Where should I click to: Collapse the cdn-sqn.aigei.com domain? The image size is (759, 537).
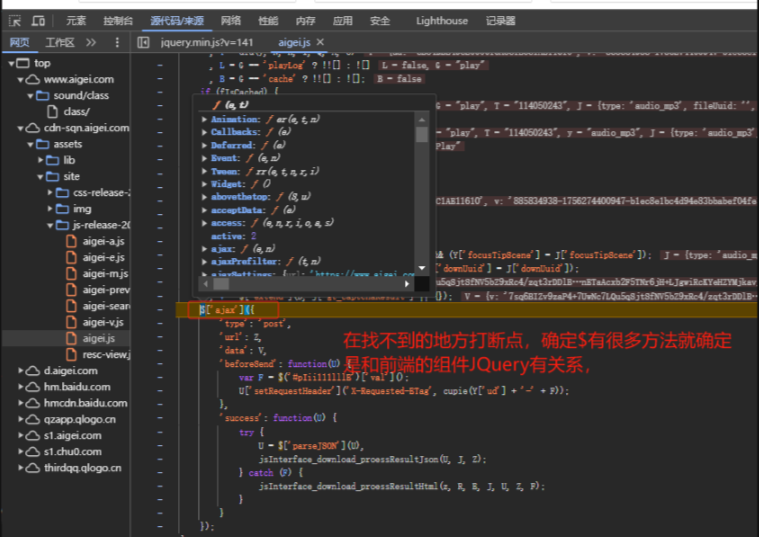coord(20,128)
